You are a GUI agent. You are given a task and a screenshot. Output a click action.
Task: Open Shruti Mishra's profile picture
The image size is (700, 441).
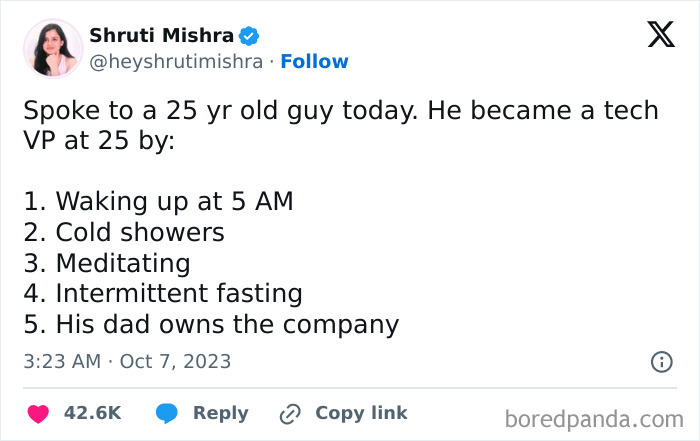click(51, 48)
